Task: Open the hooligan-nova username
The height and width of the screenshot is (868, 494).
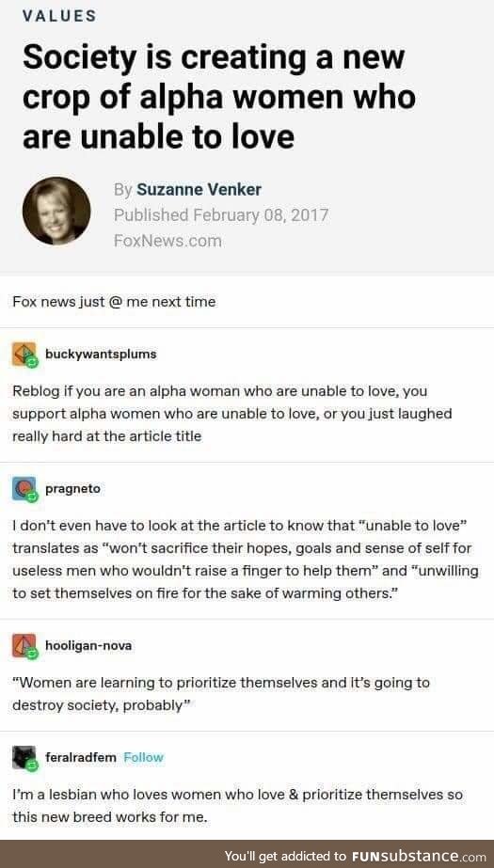Action: click(x=88, y=645)
